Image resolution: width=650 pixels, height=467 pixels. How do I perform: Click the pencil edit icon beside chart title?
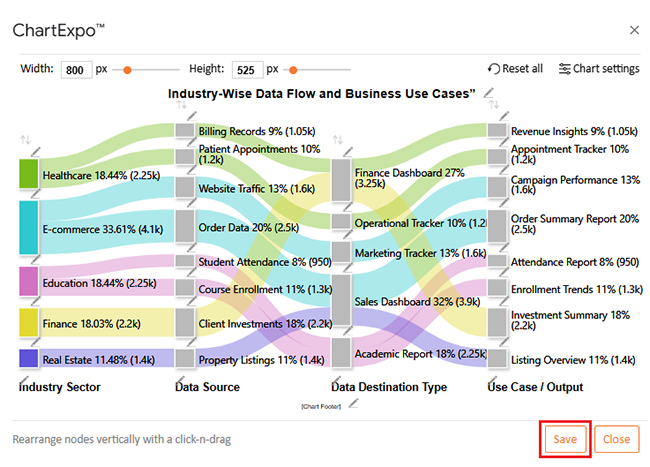[x=487, y=95]
